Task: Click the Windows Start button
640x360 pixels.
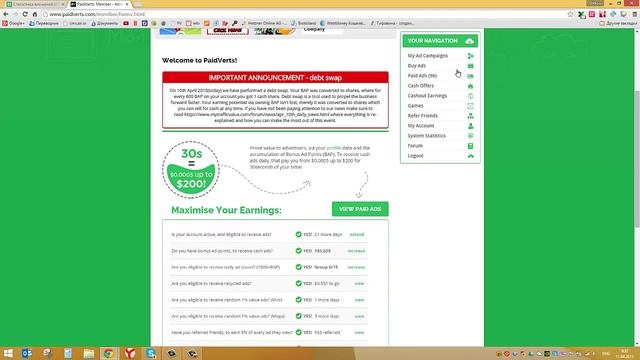Action: [x=8, y=353]
